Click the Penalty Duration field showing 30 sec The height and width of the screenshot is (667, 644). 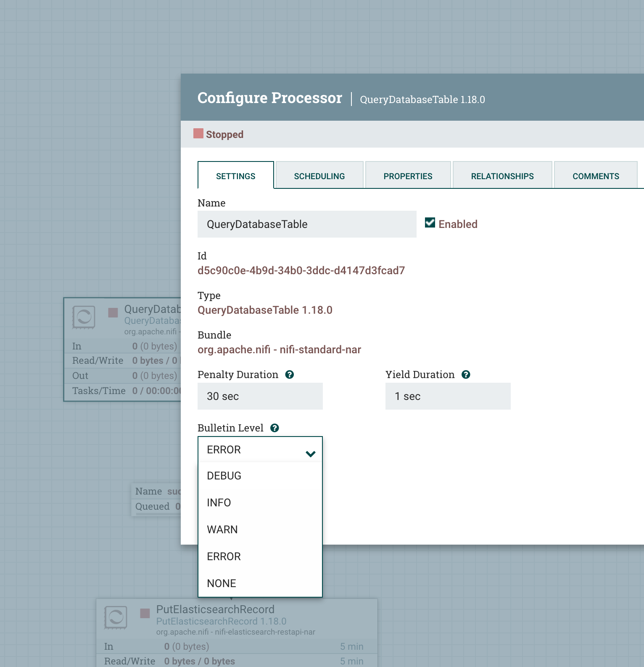(260, 396)
